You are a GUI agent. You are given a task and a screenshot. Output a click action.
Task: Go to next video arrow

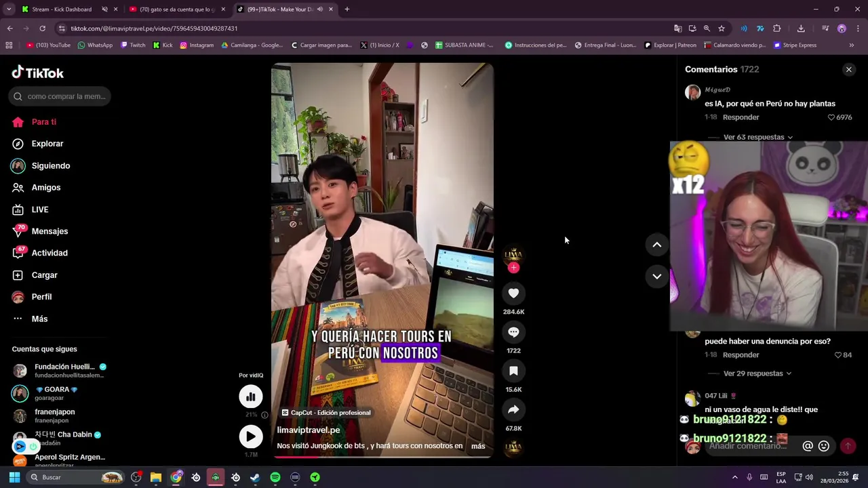(656, 276)
